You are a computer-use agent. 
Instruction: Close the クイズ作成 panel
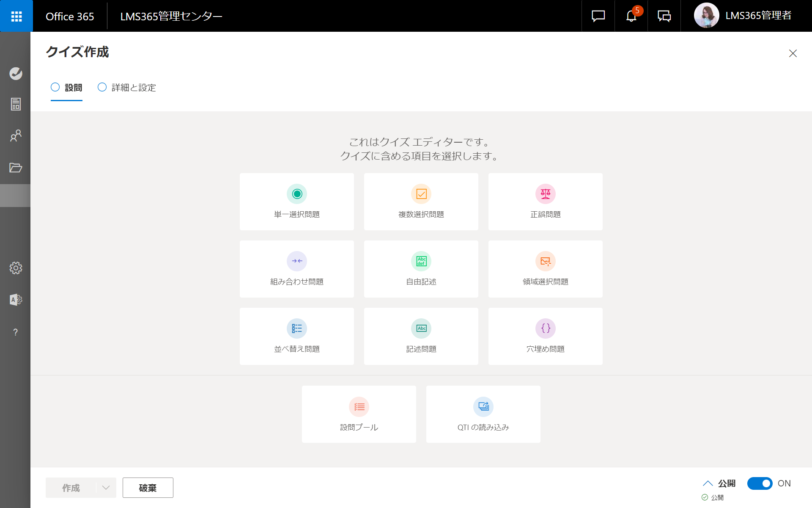click(793, 53)
